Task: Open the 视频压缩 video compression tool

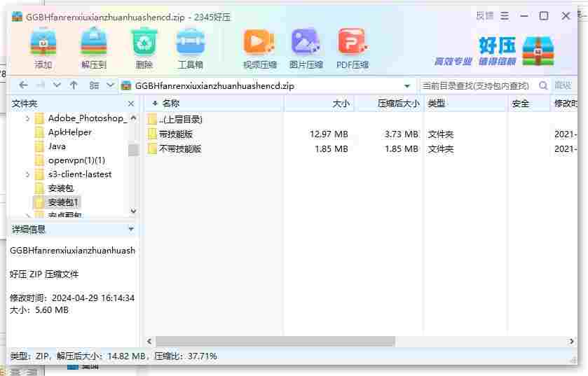Action: coord(259,49)
